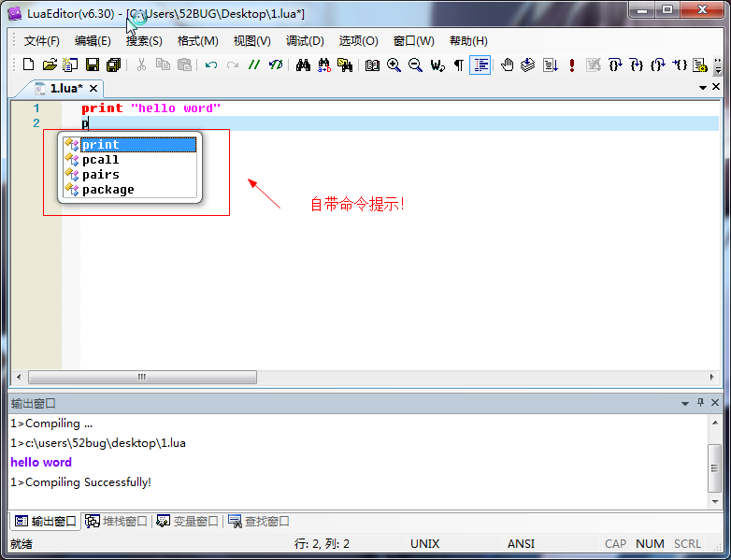
Task: Open the 搜索(S) menu
Action: [144, 41]
